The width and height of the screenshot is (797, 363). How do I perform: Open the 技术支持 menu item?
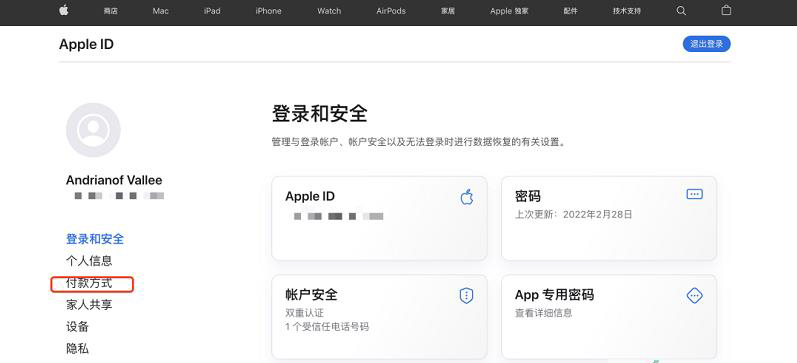(627, 11)
